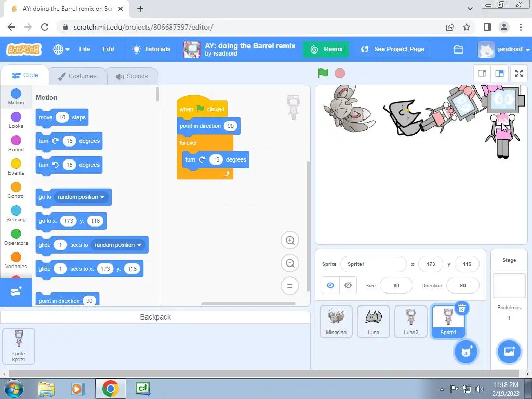Click the sprite x position field
This screenshot has width=532, height=399.
pyautogui.click(x=431, y=264)
